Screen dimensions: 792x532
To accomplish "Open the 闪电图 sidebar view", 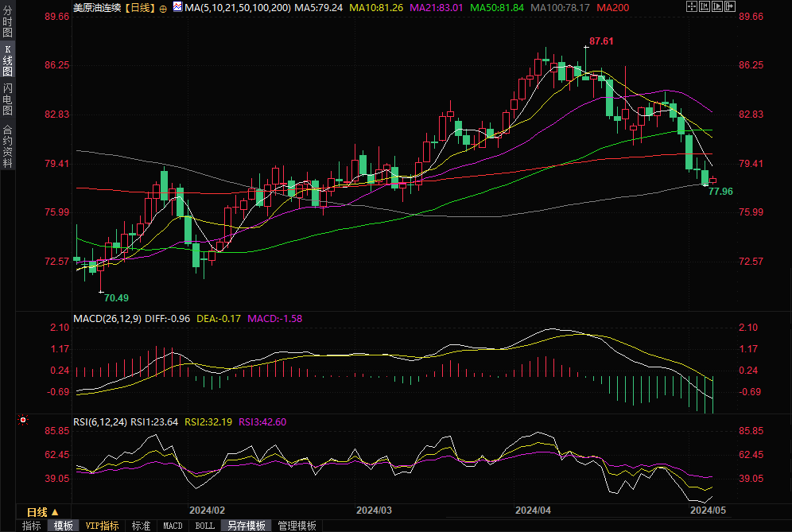I will (8, 99).
